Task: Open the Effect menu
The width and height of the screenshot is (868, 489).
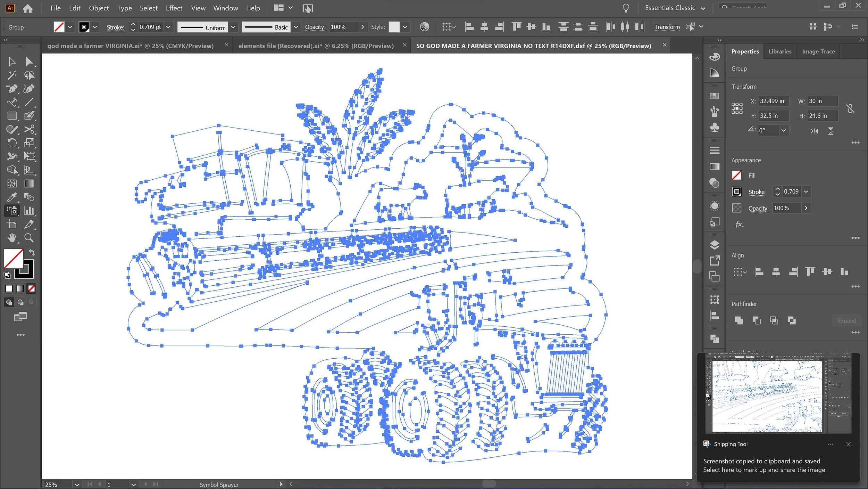Action: (174, 8)
